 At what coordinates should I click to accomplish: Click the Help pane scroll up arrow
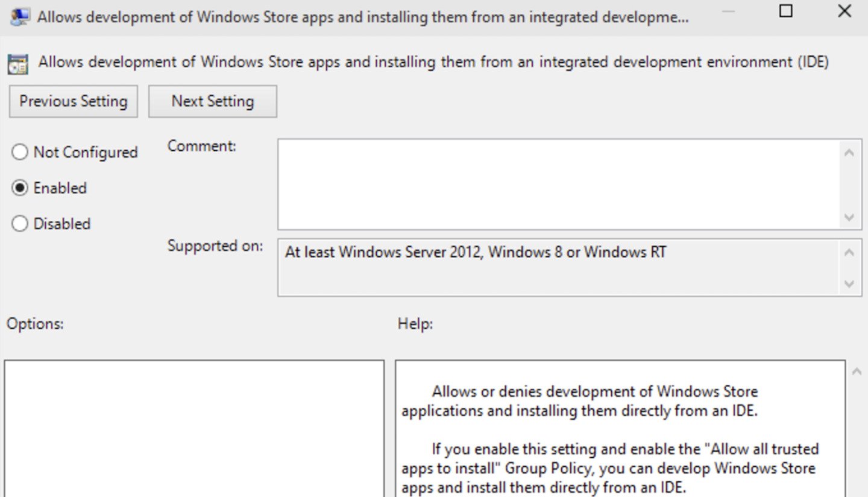coord(857,372)
